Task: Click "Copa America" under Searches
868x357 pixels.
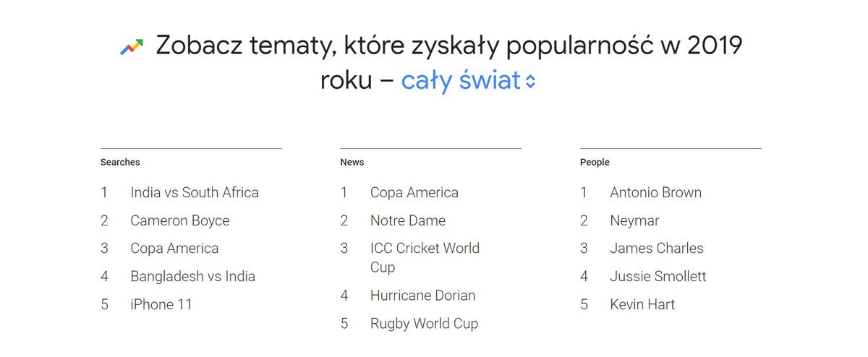Action: pyautogui.click(x=174, y=248)
